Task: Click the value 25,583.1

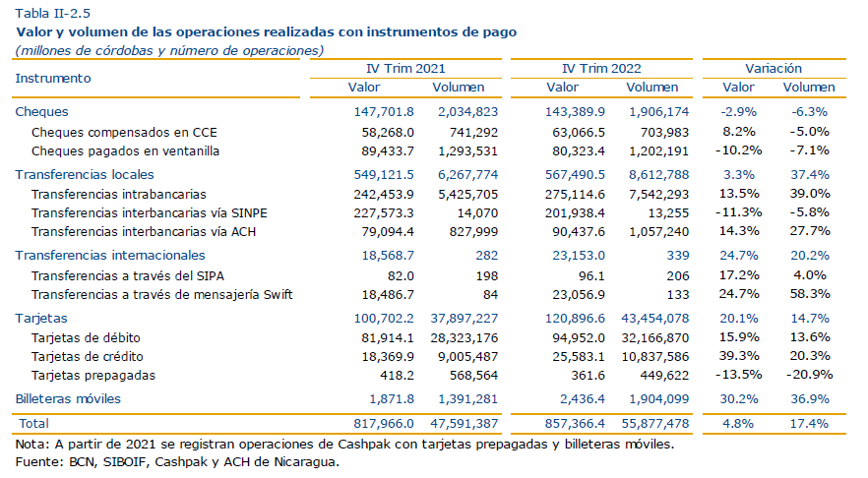Action: pyautogui.click(x=579, y=357)
